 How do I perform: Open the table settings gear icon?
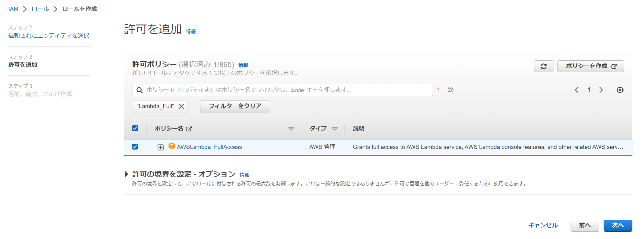tap(620, 90)
